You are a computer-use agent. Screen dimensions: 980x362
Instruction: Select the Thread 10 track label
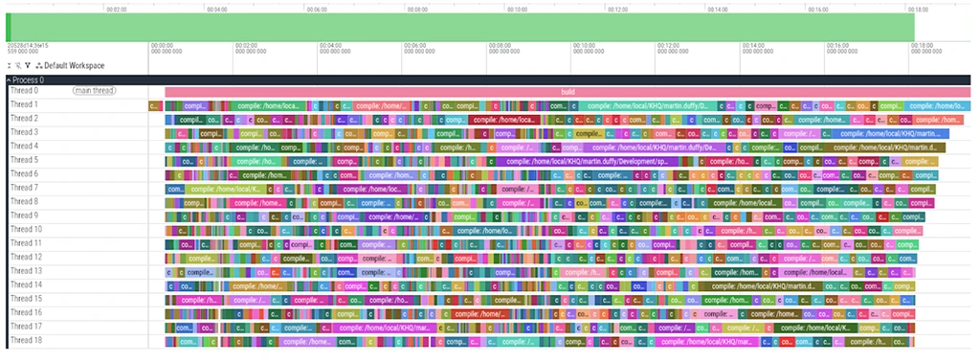(x=26, y=230)
